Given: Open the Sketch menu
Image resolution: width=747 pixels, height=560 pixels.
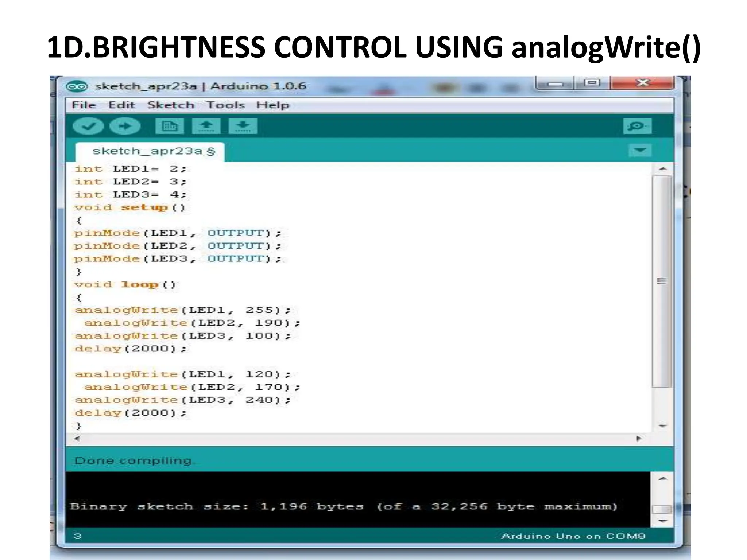Looking at the screenshot, I should coord(171,105).
